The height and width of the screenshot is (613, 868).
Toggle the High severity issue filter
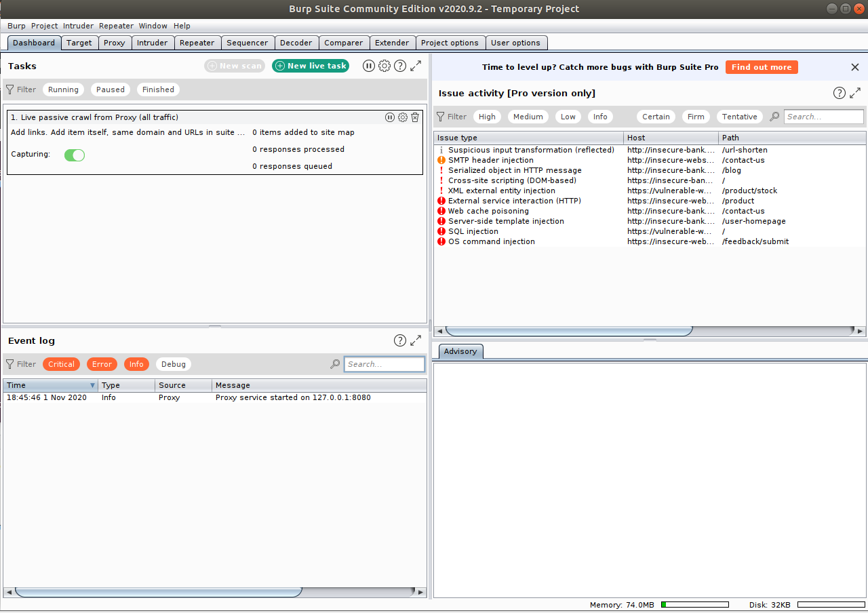tap(487, 117)
